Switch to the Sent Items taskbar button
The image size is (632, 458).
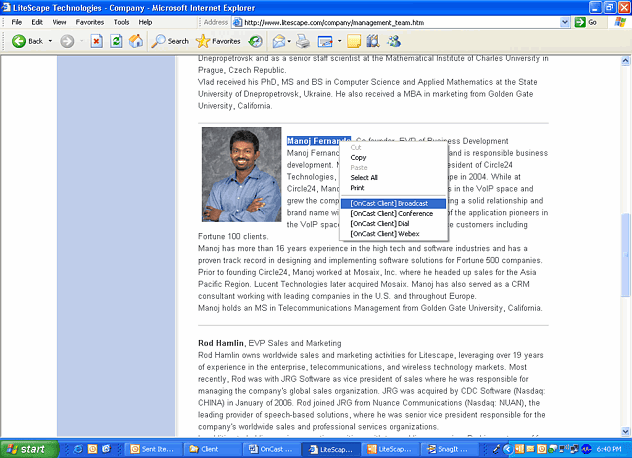coord(154,449)
